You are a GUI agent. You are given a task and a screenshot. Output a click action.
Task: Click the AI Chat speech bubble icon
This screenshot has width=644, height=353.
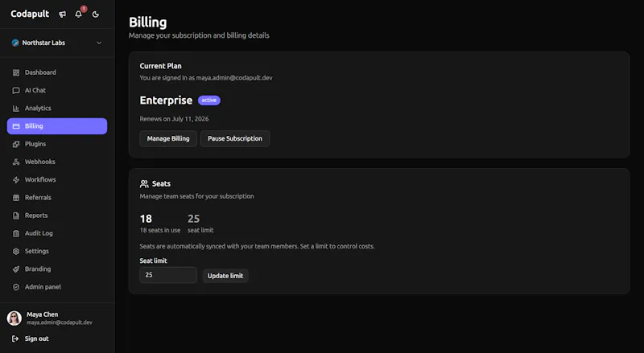point(16,90)
